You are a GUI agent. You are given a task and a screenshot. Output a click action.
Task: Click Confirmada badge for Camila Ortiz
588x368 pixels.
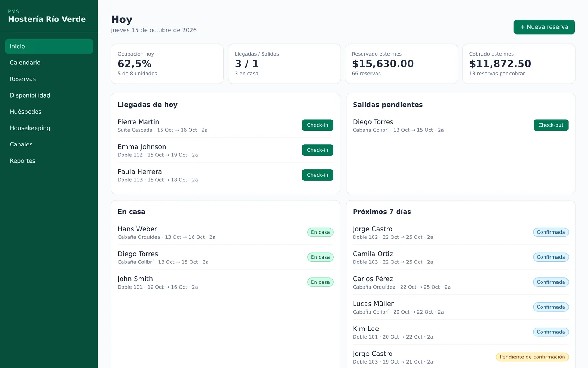551,257
